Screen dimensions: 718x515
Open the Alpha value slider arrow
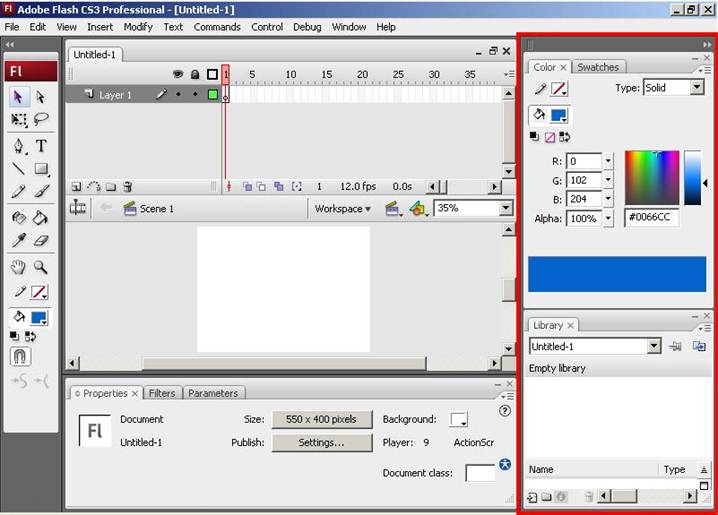(608, 218)
